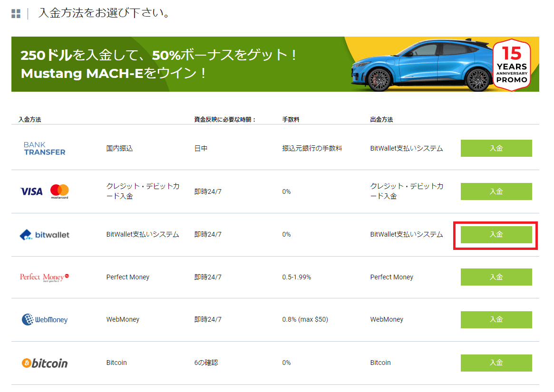Viewport: 554px width, 392px height.
Task: Click the Mastercard logo
Action: [x=59, y=191]
